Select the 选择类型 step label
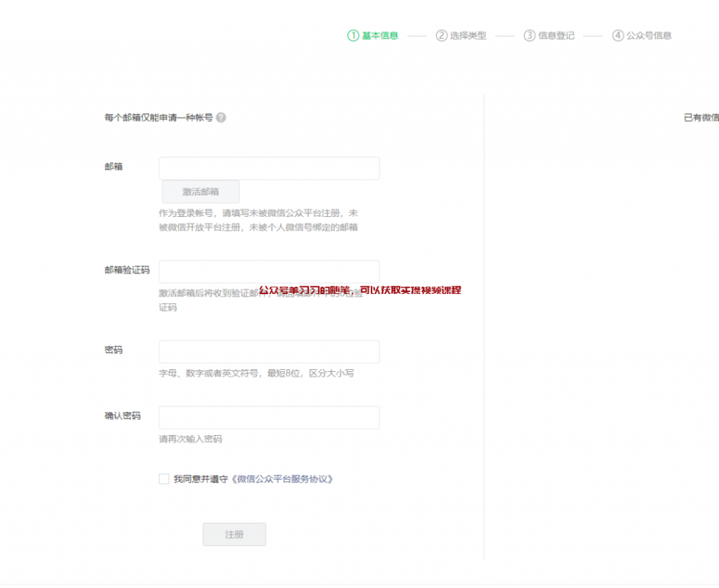The height and width of the screenshot is (588, 719). [x=466, y=35]
